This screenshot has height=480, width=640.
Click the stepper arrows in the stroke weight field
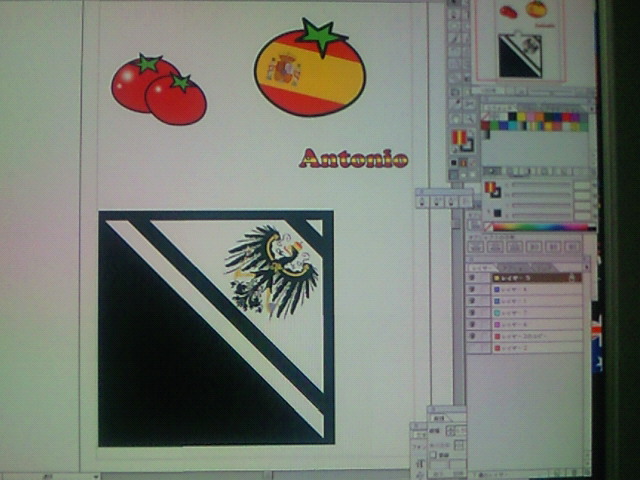point(451,430)
